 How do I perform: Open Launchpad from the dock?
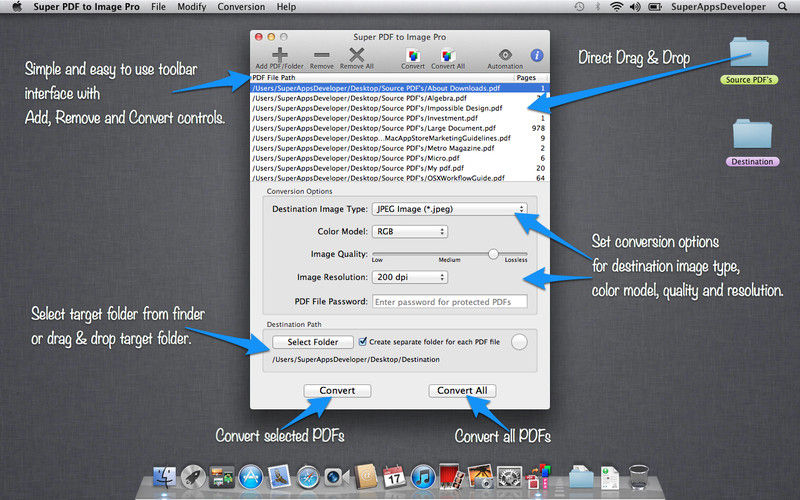pyautogui.click(x=193, y=478)
